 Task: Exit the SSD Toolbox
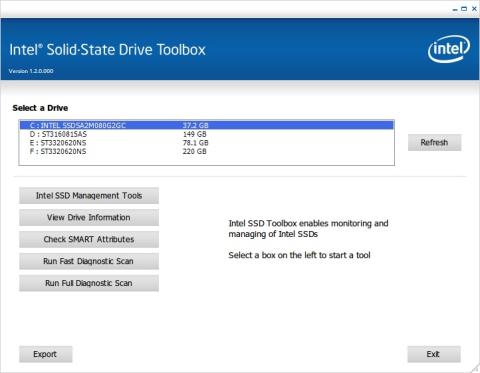434,354
